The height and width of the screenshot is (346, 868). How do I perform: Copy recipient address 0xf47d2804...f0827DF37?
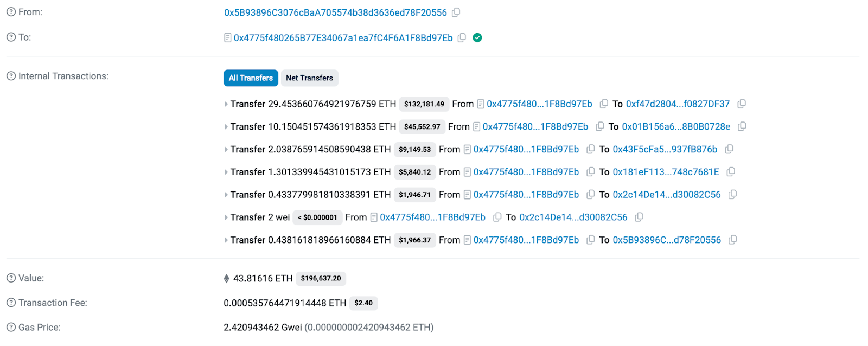point(742,104)
